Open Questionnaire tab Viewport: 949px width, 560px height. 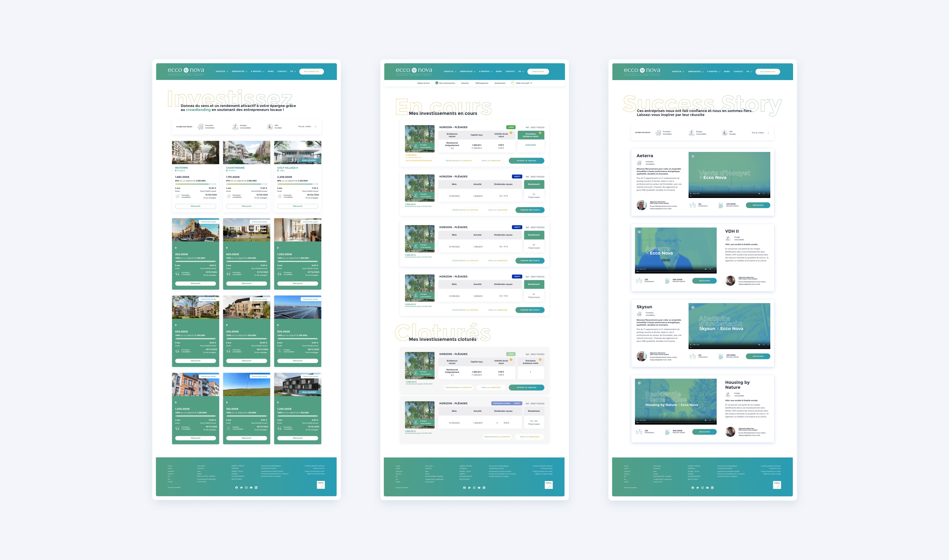click(x=500, y=83)
